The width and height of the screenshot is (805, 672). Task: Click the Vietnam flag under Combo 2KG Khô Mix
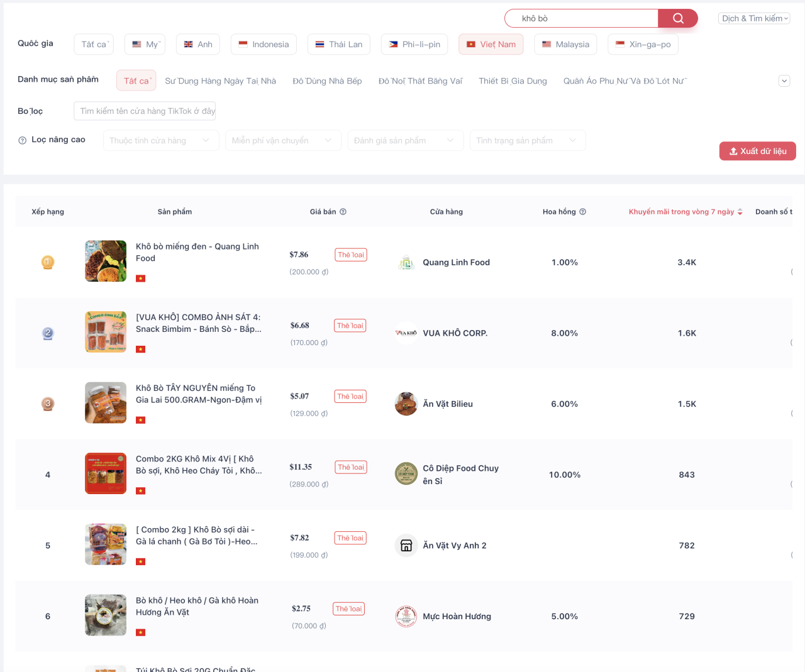click(x=141, y=491)
